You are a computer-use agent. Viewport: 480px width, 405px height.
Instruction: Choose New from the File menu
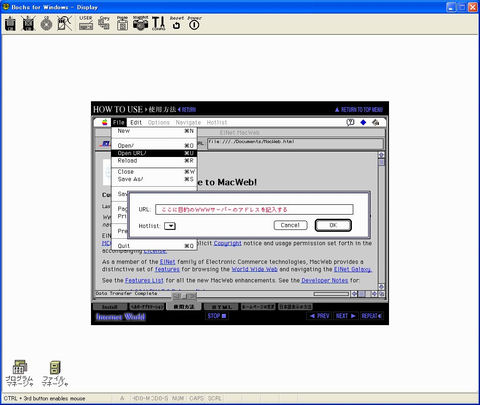tap(154, 131)
